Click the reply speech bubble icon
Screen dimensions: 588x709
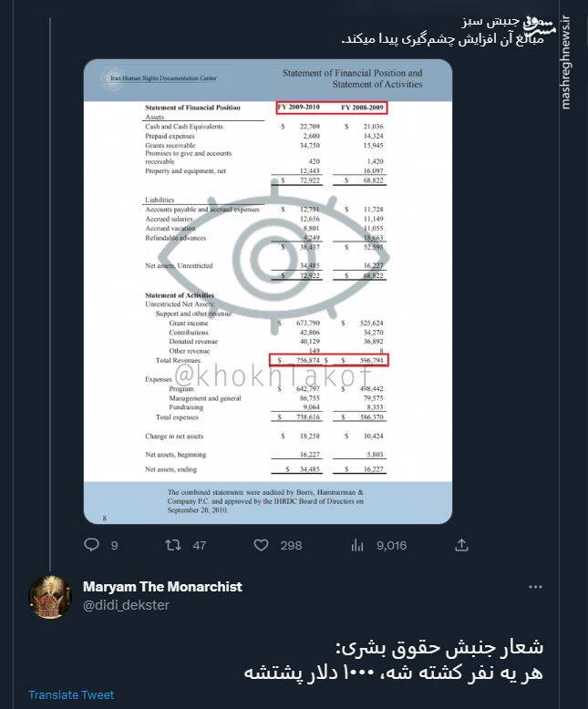(x=90, y=545)
